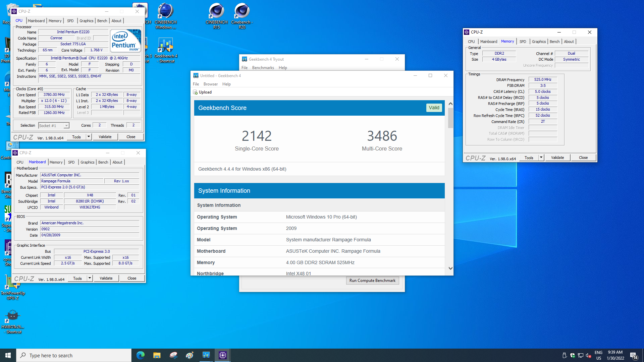Image resolution: width=644 pixels, height=362 pixels.
Task: Click Memory row 4.00 GB DDR2 SDRAM
Action: [319, 262]
